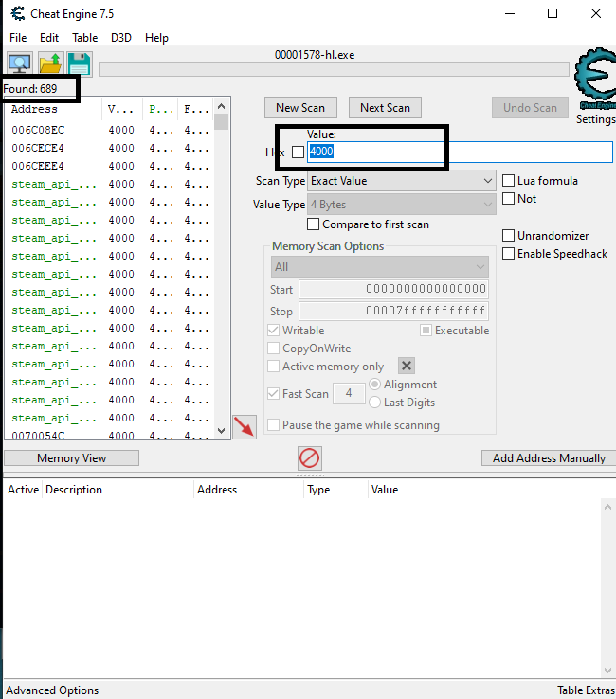Click the Value input field
616x699 pixels.
tap(460, 152)
